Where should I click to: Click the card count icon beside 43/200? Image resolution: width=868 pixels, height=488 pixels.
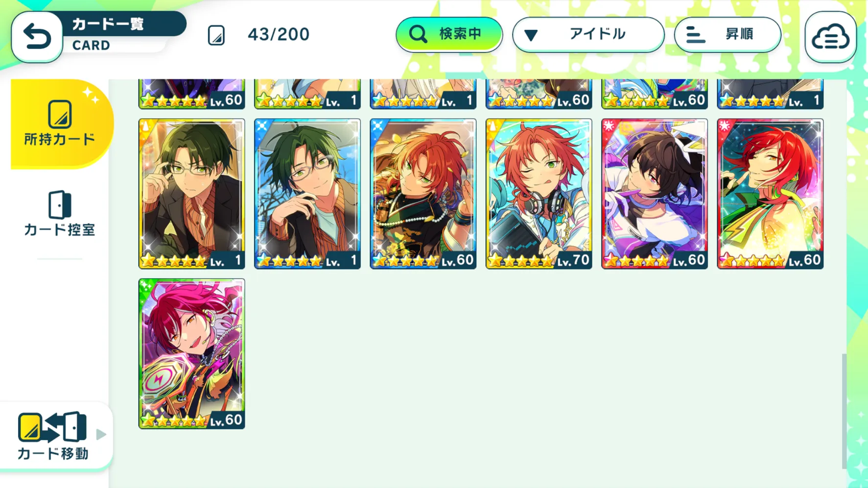tap(216, 35)
